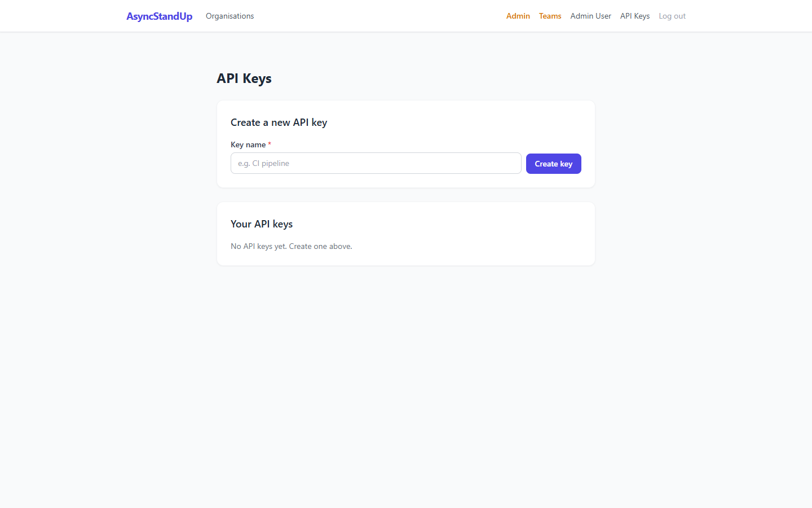Focus the Key name input field
812x508 pixels.
tap(376, 163)
